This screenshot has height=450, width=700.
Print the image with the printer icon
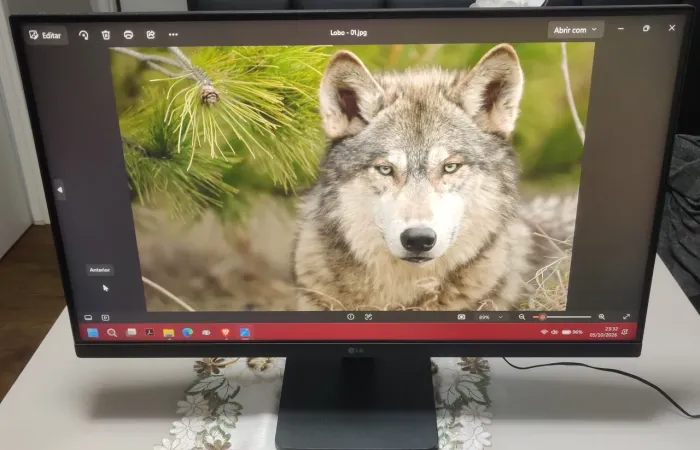(x=128, y=35)
